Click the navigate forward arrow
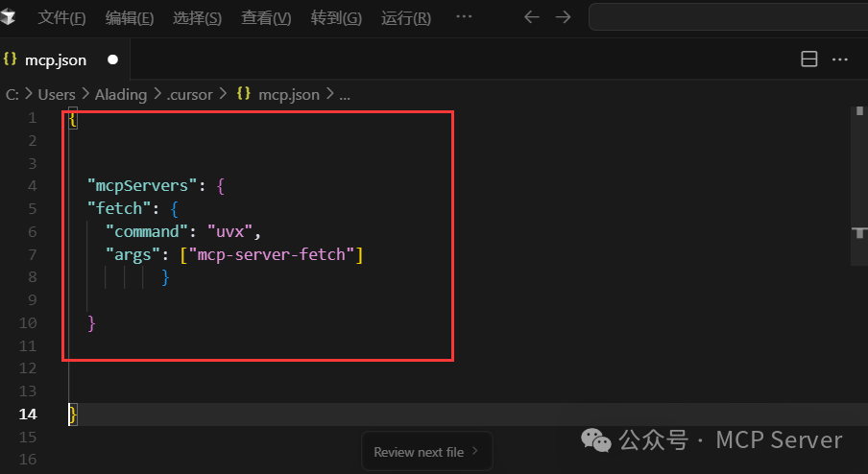 [x=563, y=17]
